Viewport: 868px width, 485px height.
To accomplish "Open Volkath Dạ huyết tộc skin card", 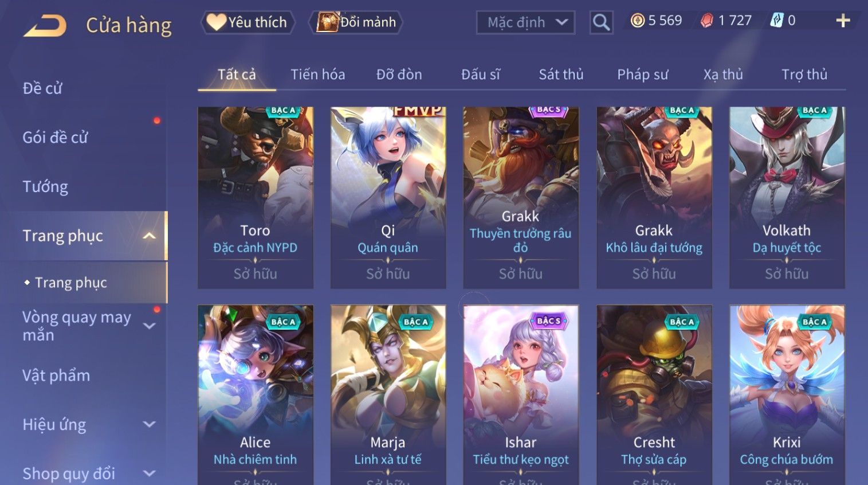I will pyautogui.click(x=787, y=198).
